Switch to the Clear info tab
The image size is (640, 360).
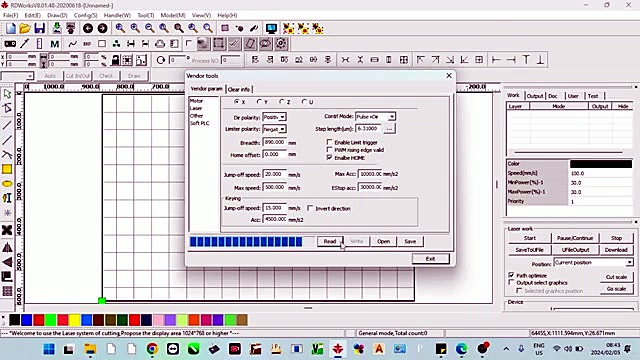[x=239, y=89]
